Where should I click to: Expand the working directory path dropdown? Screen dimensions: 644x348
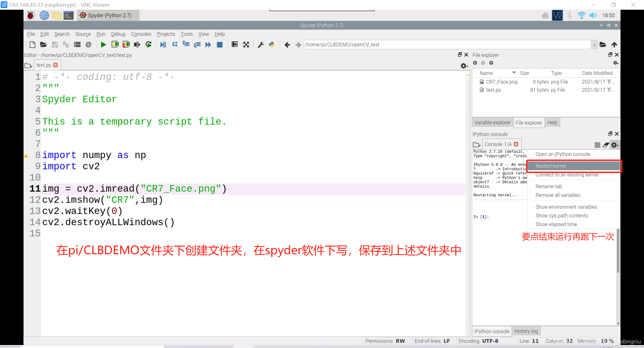click(x=594, y=45)
